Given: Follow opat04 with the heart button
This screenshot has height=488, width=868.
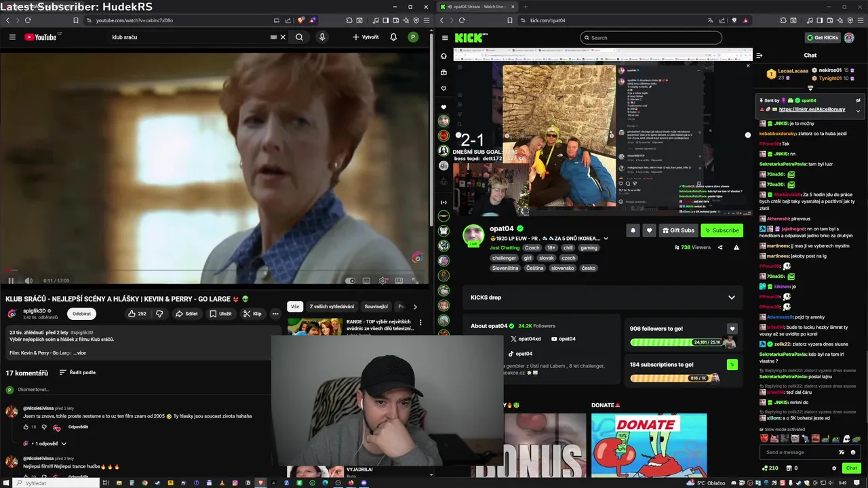Looking at the screenshot, I should click(649, 230).
